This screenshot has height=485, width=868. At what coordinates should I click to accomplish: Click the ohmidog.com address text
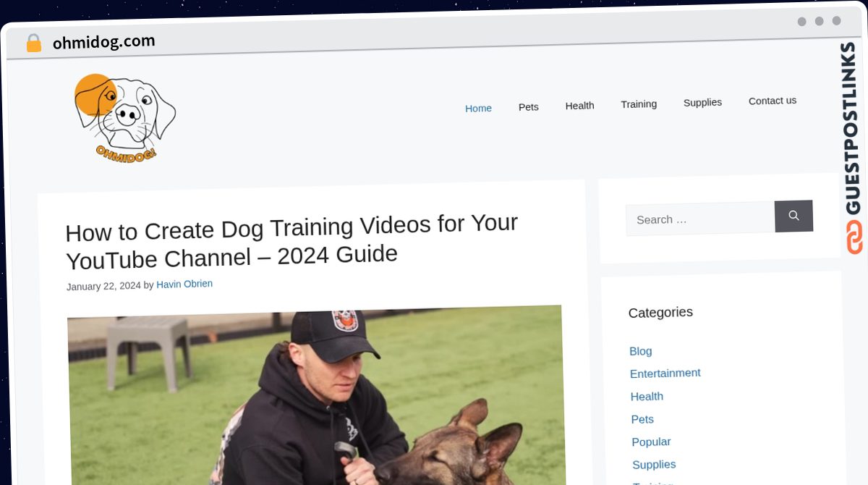coord(104,42)
